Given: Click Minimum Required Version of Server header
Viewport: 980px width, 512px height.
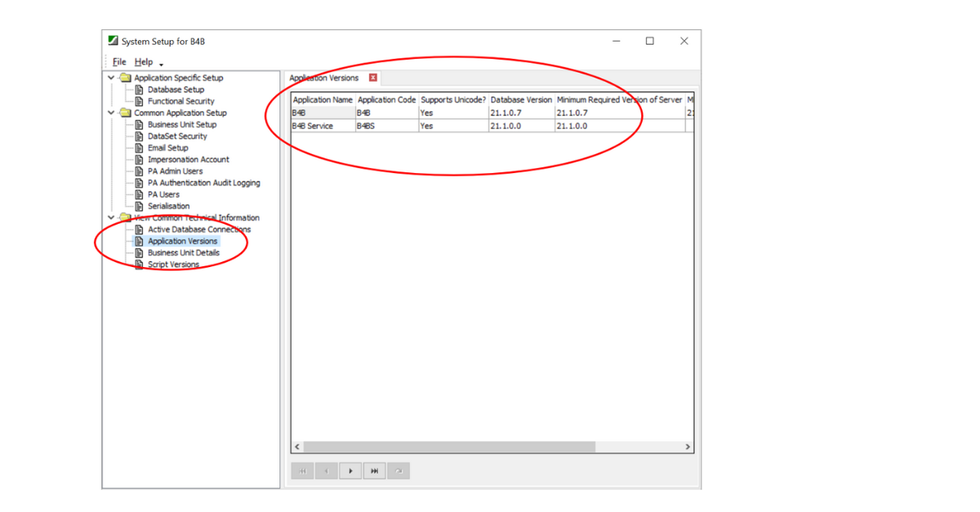Looking at the screenshot, I should tap(619, 100).
